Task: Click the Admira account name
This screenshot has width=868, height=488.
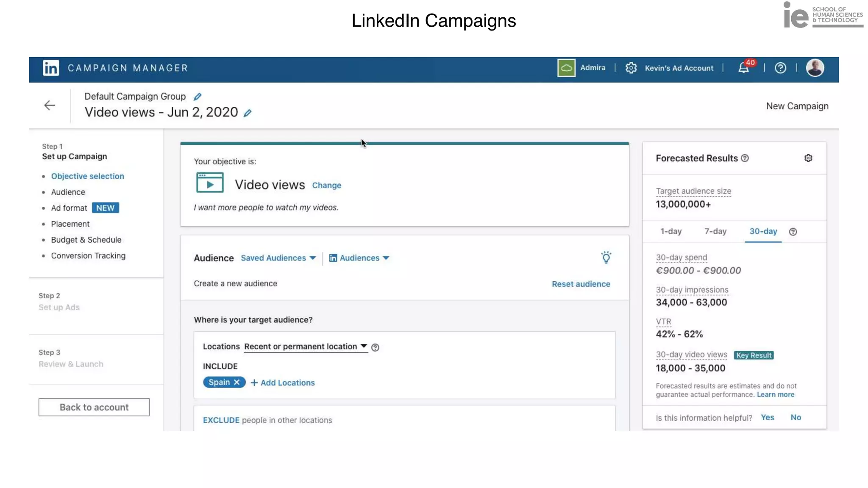Action: pos(593,67)
